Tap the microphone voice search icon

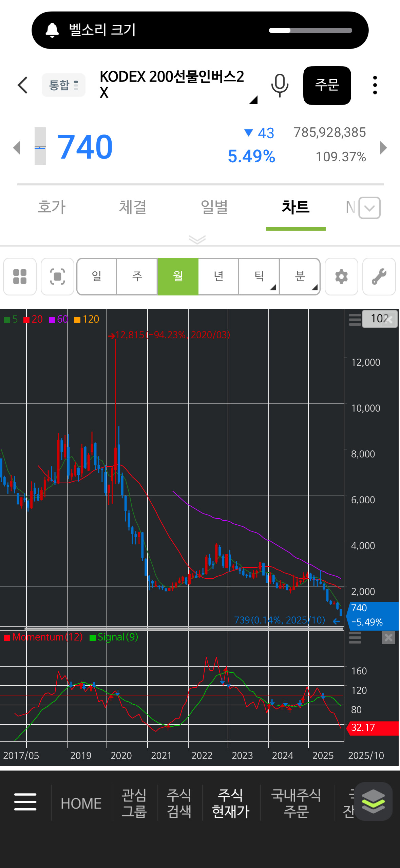(x=280, y=86)
